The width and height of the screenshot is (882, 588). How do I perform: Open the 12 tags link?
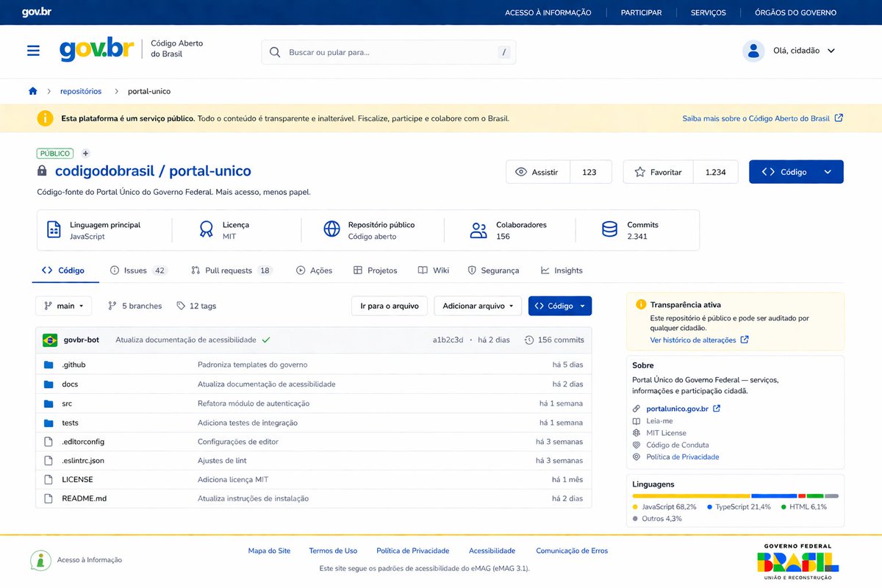[x=196, y=306]
